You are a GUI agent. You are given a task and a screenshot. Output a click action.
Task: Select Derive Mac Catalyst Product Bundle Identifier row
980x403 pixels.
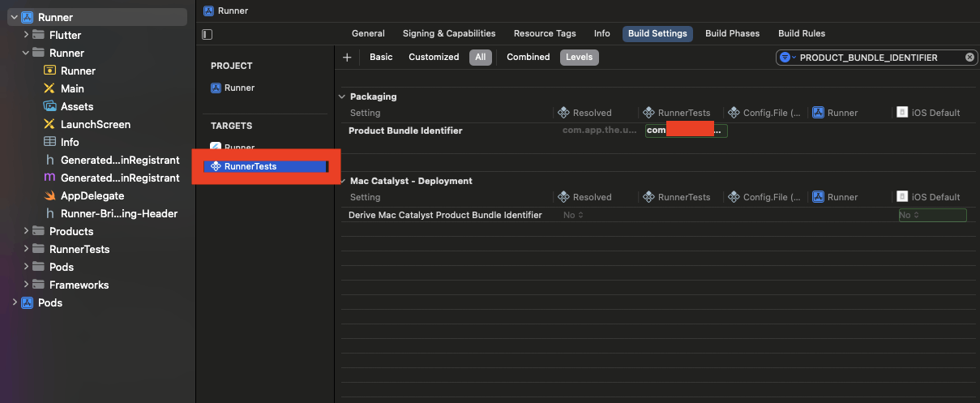point(657,215)
